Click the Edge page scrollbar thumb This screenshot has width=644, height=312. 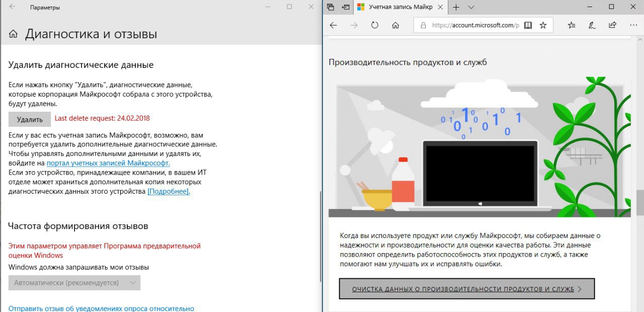coord(640,202)
